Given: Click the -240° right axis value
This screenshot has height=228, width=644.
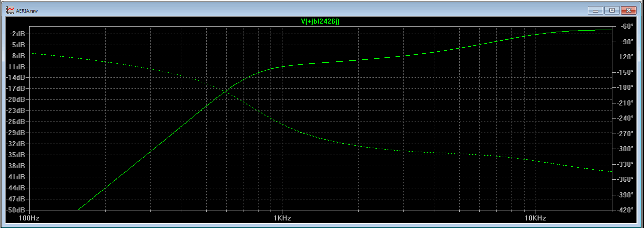Looking at the screenshot, I should coord(626,118).
